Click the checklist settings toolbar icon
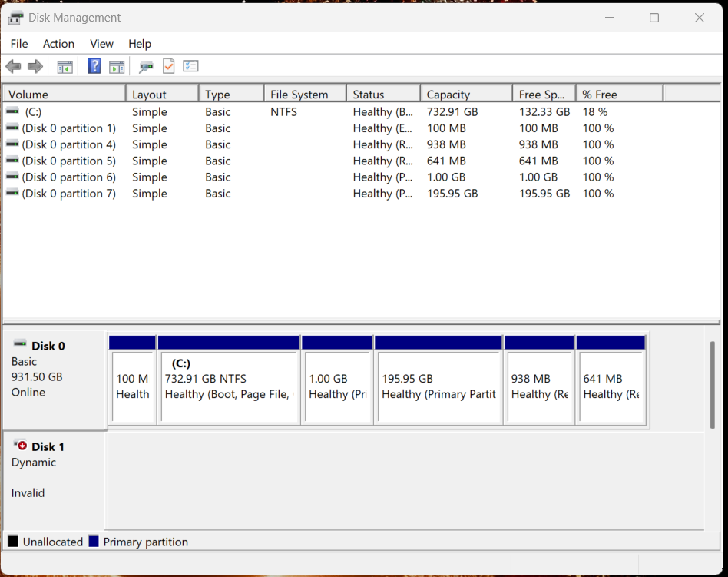The image size is (728, 577). pos(191,67)
